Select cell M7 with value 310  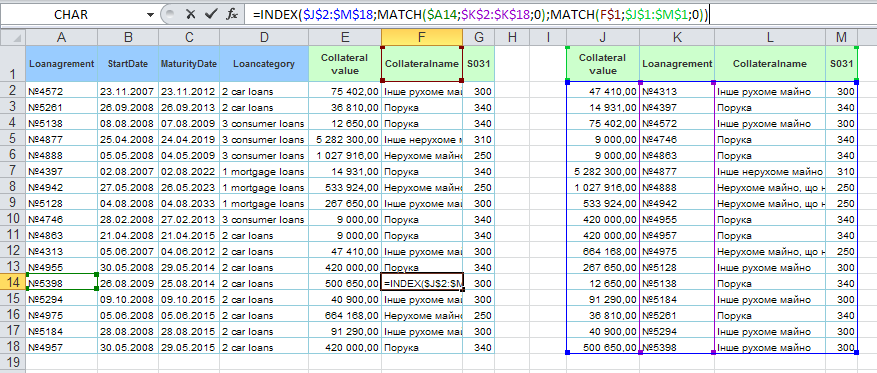pos(842,171)
